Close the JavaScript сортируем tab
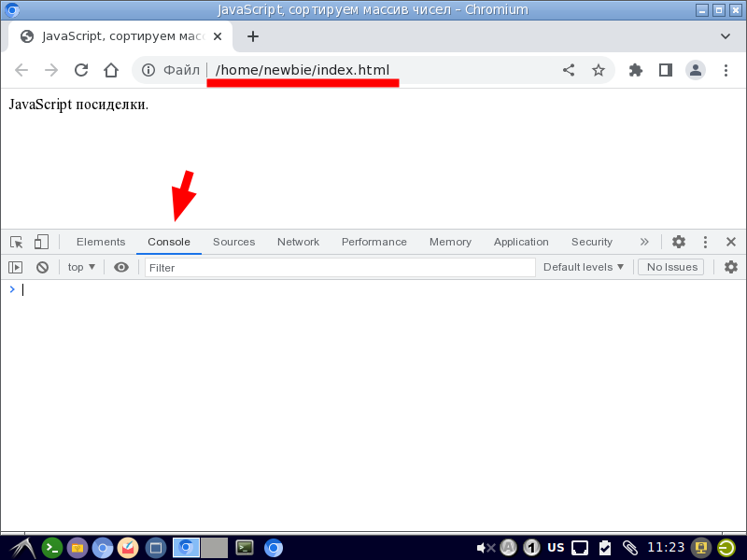 [218, 36]
